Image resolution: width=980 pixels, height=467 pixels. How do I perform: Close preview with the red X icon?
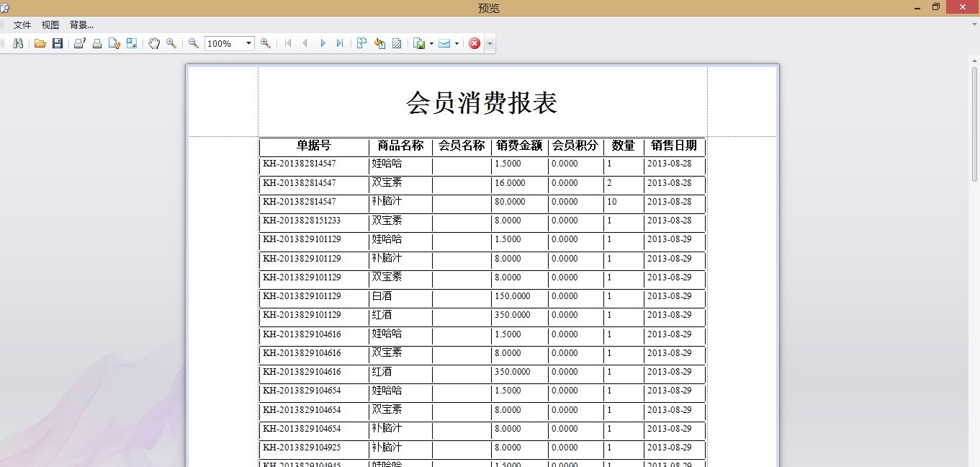(x=475, y=43)
